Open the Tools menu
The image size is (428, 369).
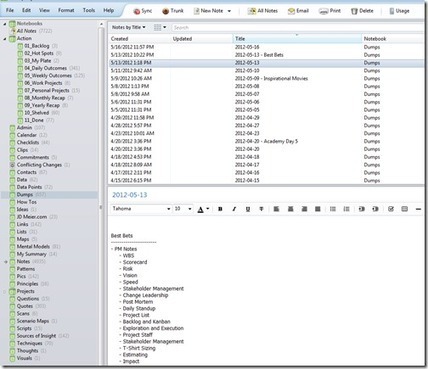coord(89,10)
